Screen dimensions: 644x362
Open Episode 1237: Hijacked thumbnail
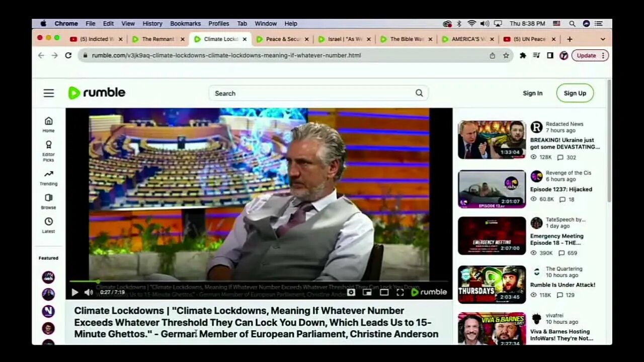pyautogui.click(x=492, y=189)
